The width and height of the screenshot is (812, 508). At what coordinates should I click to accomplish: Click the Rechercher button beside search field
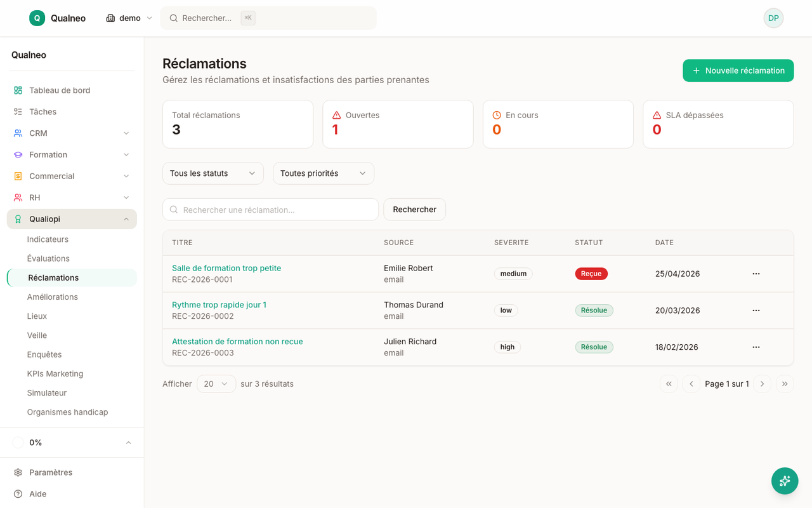pos(415,210)
